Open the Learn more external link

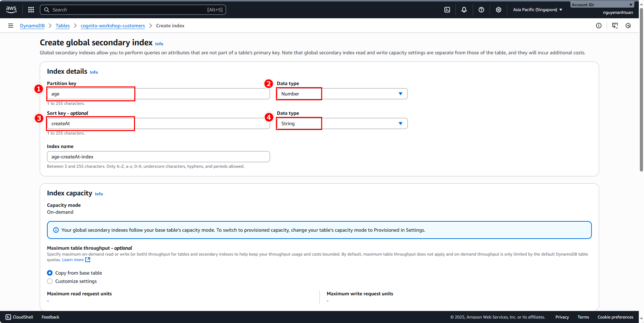click(76, 260)
